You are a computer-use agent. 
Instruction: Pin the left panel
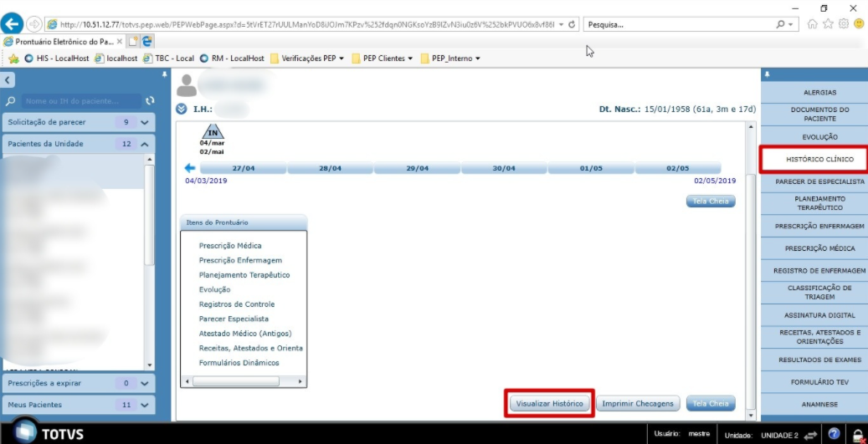164,74
